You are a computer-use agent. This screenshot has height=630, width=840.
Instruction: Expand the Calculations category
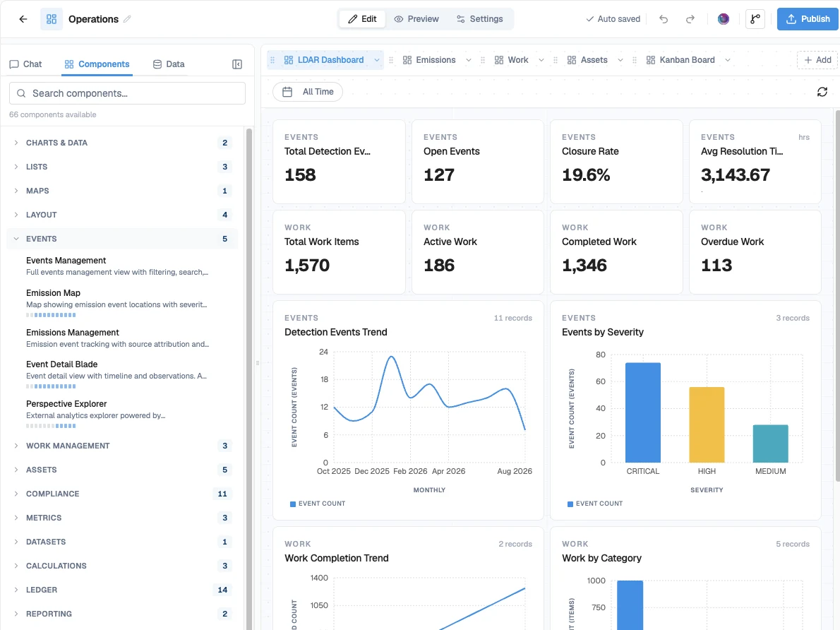coord(122,566)
